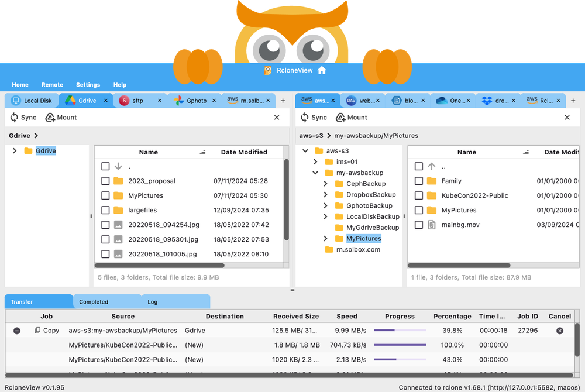Check the Gdrive MyPictures folder checkbox
585x392 pixels.
coord(105,195)
